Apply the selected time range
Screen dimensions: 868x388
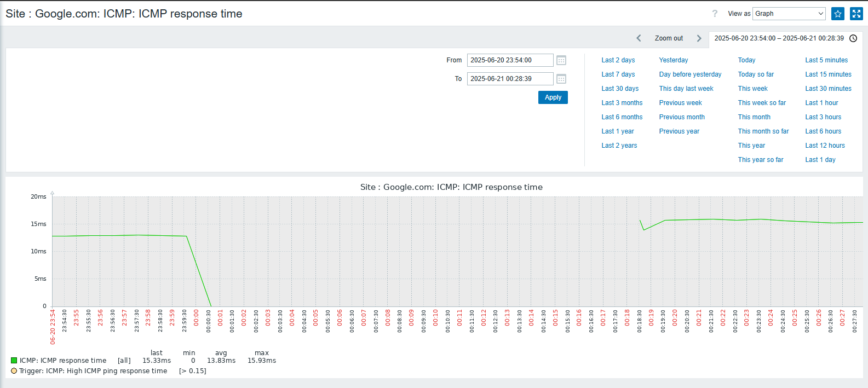(553, 97)
